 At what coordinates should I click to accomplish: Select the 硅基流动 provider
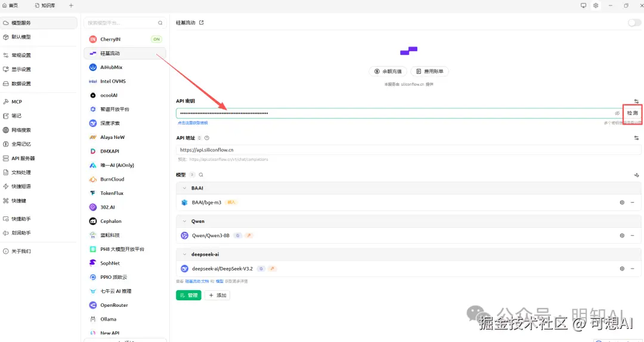[x=125, y=54]
